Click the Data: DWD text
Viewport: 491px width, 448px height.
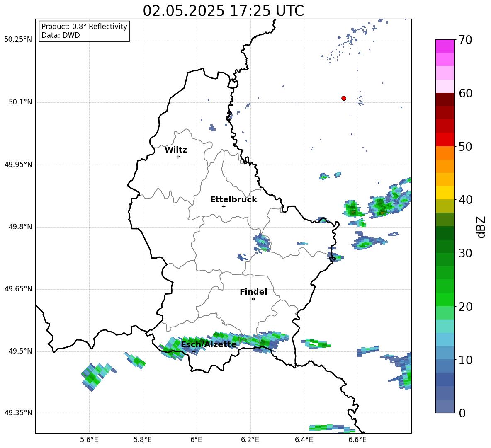pos(61,35)
